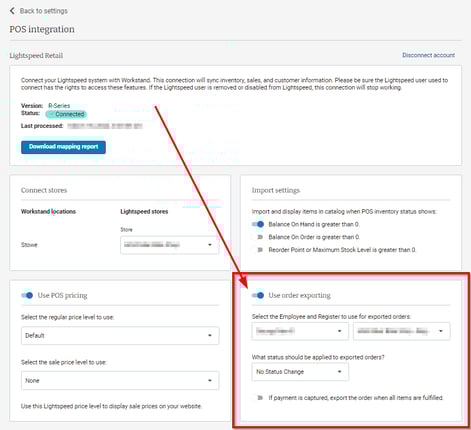This screenshot has width=471, height=430.
Task: Click the back arrow chevron icon
Action: (12, 11)
